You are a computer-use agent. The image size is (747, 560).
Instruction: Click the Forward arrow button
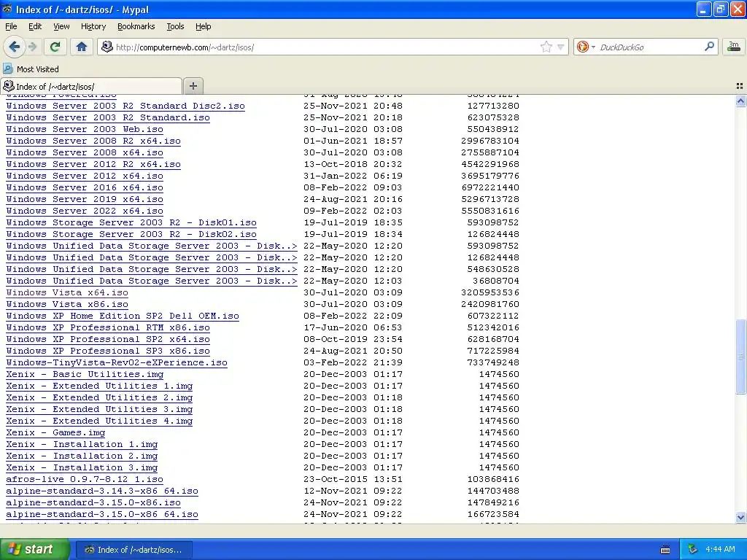(x=32, y=47)
